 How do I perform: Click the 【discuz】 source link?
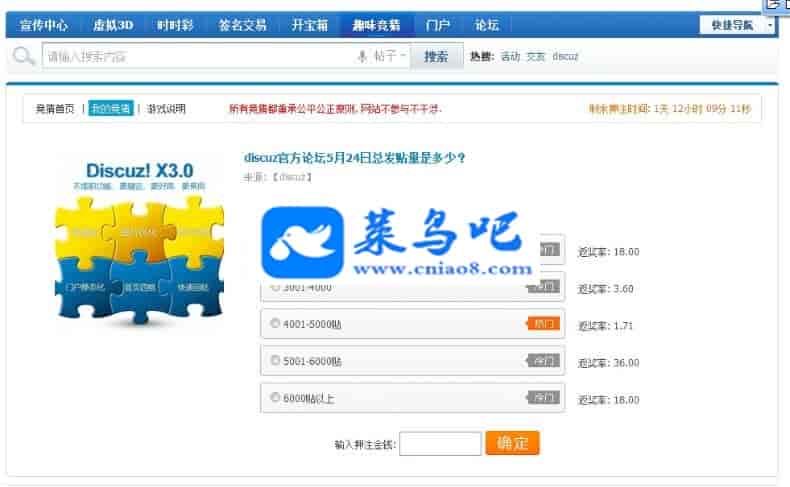tap(293, 177)
